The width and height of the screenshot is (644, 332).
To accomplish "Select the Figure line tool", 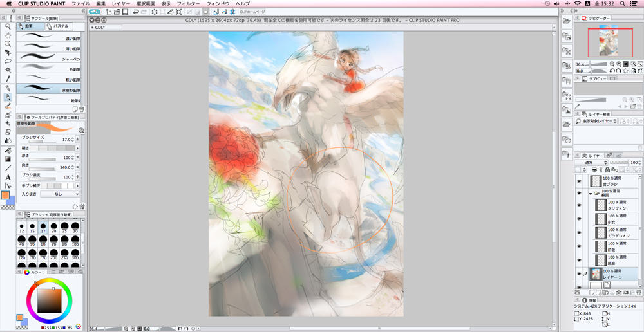I will [8, 169].
